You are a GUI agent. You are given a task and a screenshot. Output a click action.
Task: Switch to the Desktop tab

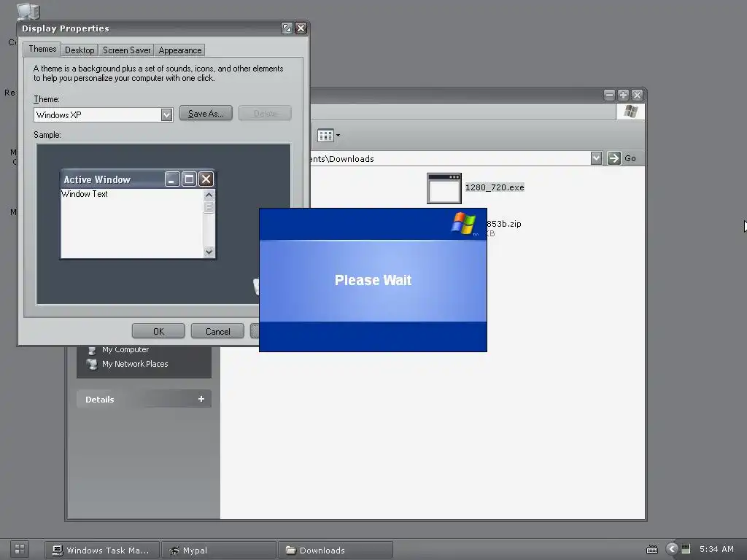click(x=80, y=50)
